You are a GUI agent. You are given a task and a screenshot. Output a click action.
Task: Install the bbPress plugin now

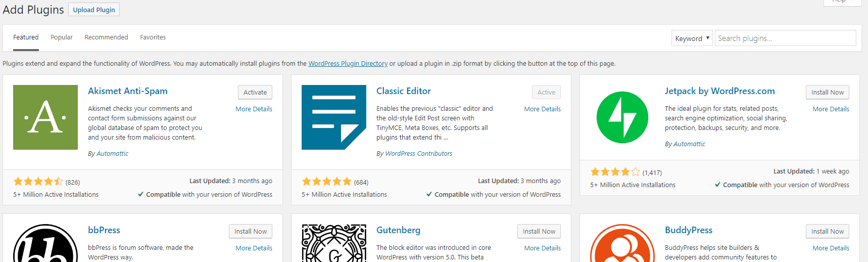pos(251,231)
